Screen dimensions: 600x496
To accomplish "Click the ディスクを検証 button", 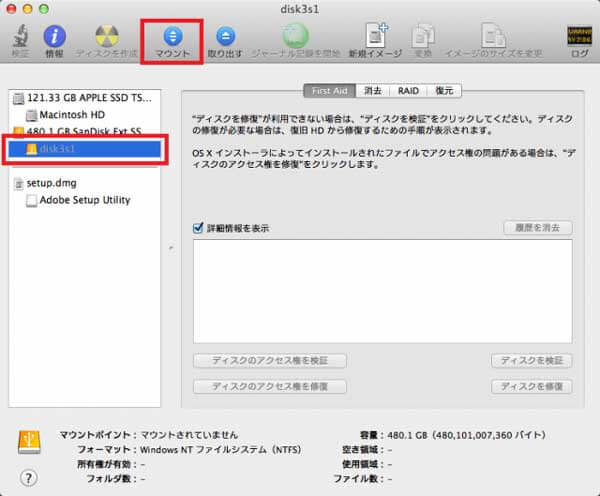I will click(531, 360).
